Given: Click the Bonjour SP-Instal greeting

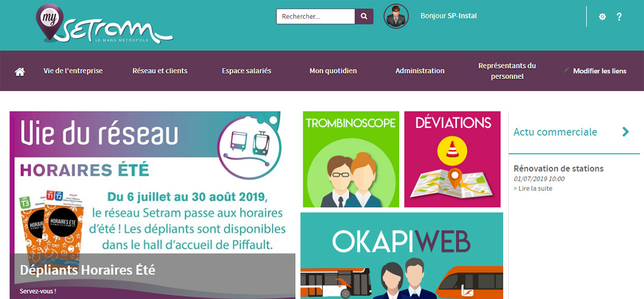Looking at the screenshot, I should click(449, 16).
